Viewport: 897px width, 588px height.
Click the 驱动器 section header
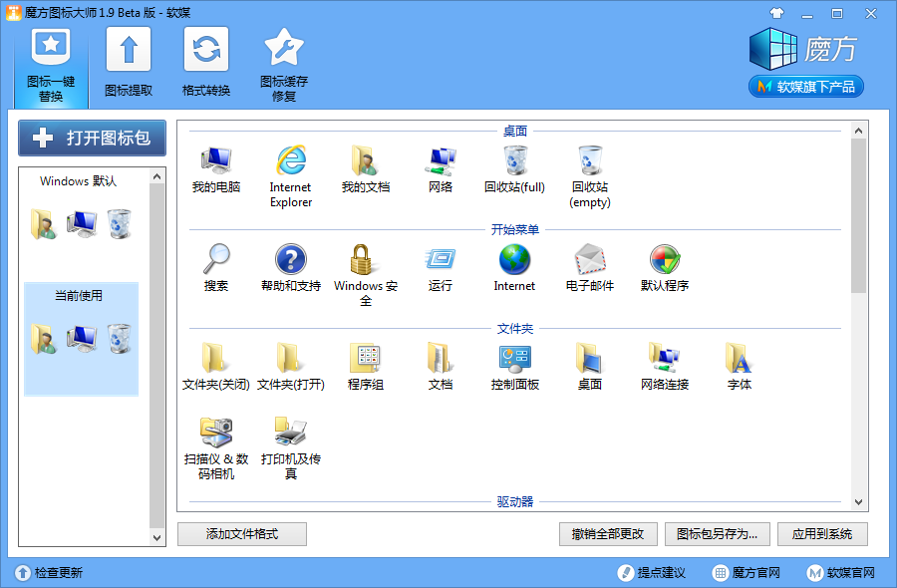click(515, 501)
